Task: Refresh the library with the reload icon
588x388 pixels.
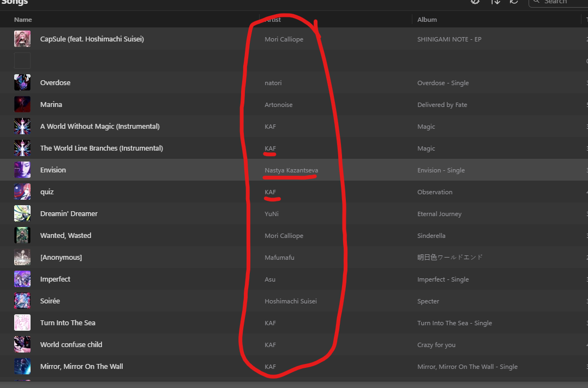Action: pos(513,2)
